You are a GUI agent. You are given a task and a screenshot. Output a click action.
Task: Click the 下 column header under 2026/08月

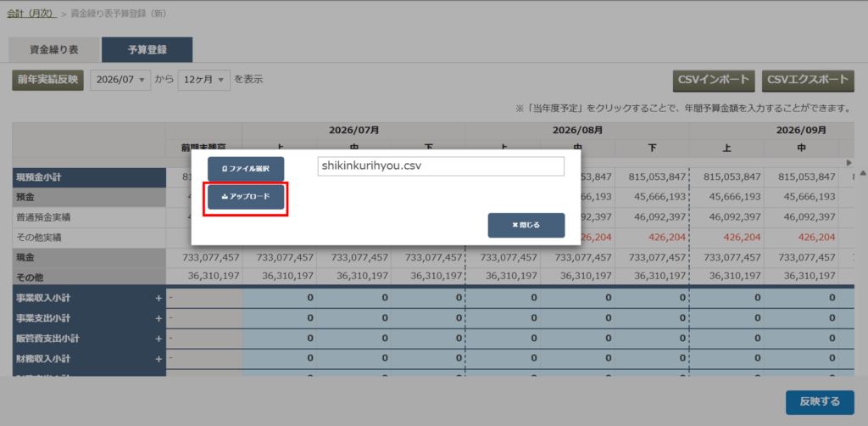tap(652, 148)
